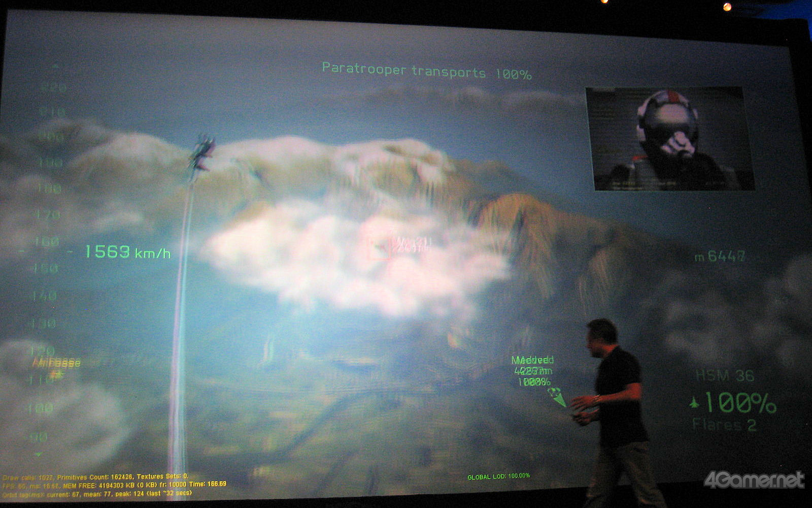Viewport: 812px width, 508px height.
Task: Click the fighter jet in flight
Action: point(202,151)
